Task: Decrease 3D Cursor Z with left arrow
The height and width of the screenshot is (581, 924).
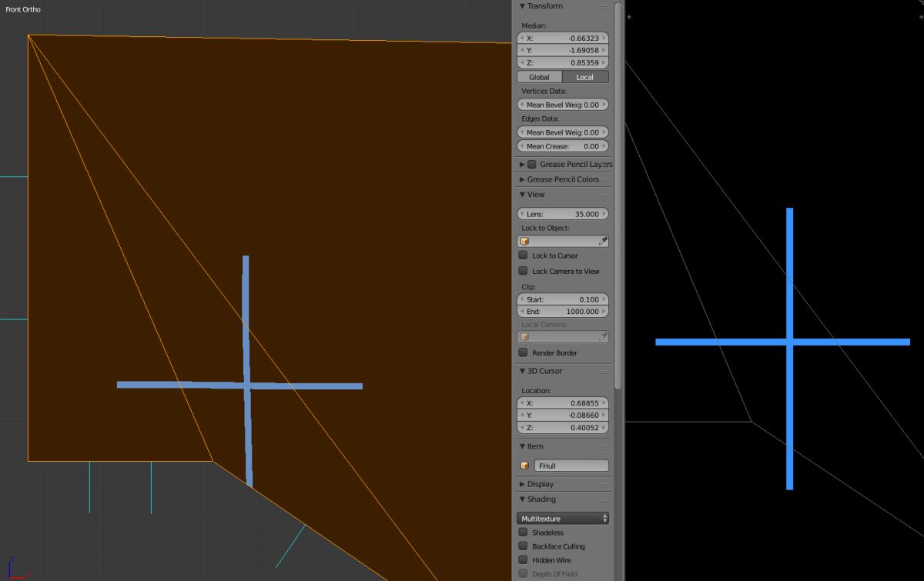Action: coord(522,428)
